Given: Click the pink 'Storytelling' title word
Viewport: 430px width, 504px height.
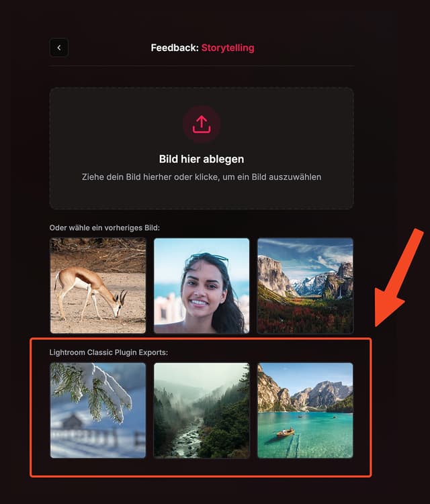Looking at the screenshot, I should (x=228, y=48).
